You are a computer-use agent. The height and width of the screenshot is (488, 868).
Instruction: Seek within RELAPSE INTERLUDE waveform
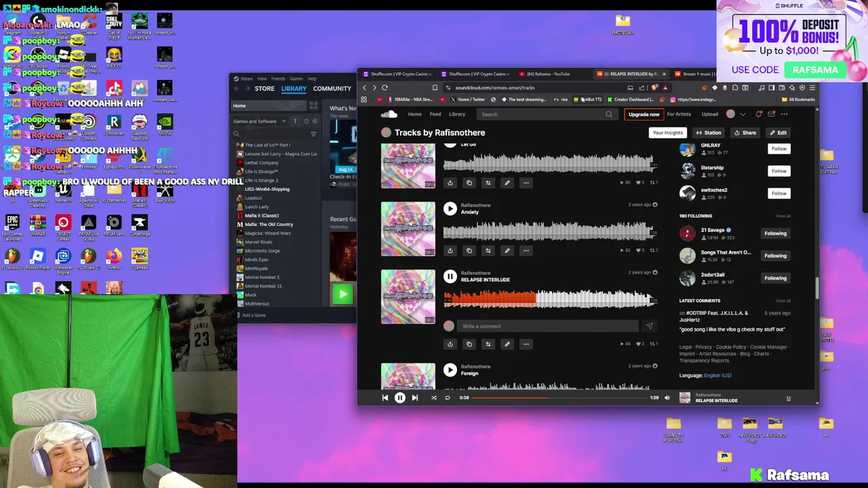(549, 299)
